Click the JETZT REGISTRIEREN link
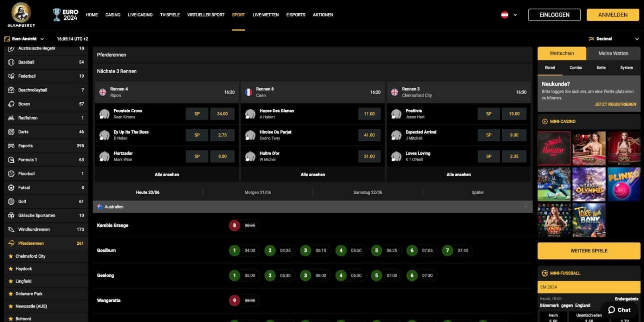 pyautogui.click(x=615, y=104)
